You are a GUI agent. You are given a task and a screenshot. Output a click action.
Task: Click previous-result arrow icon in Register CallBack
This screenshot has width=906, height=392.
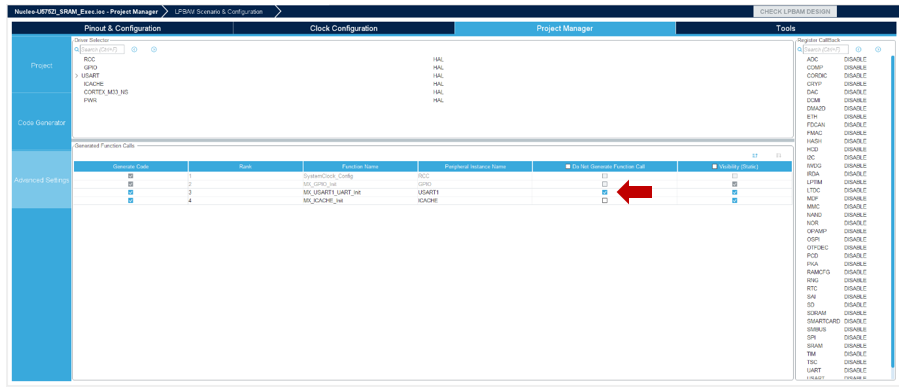coord(858,50)
